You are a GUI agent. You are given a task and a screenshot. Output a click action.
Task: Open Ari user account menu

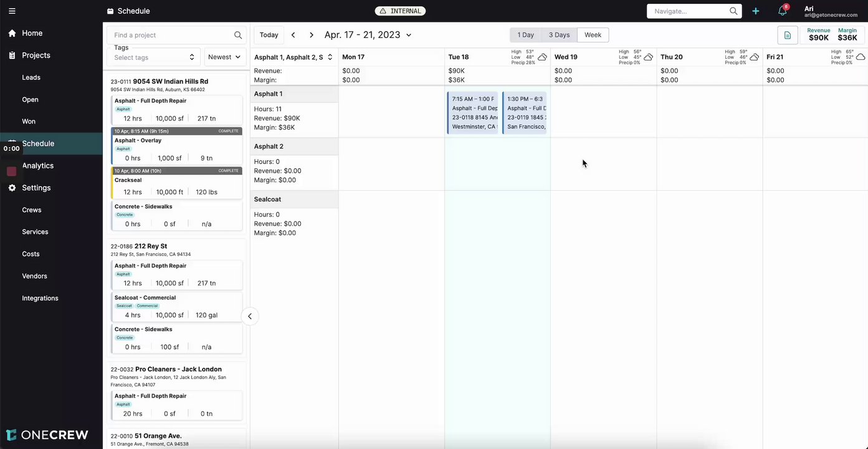pyautogui.click(x=831, y=11)
